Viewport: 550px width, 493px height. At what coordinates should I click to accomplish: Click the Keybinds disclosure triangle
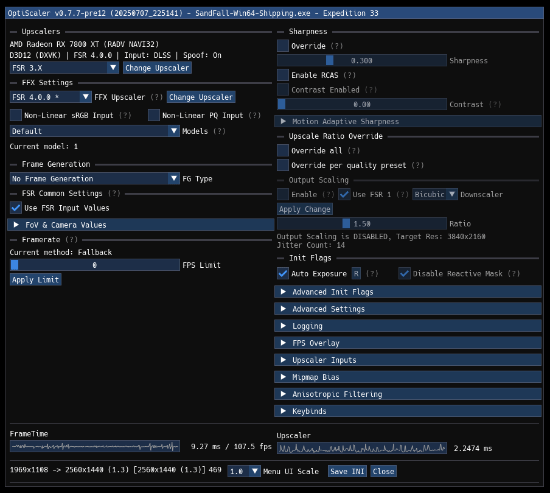[x=283, y=411]
